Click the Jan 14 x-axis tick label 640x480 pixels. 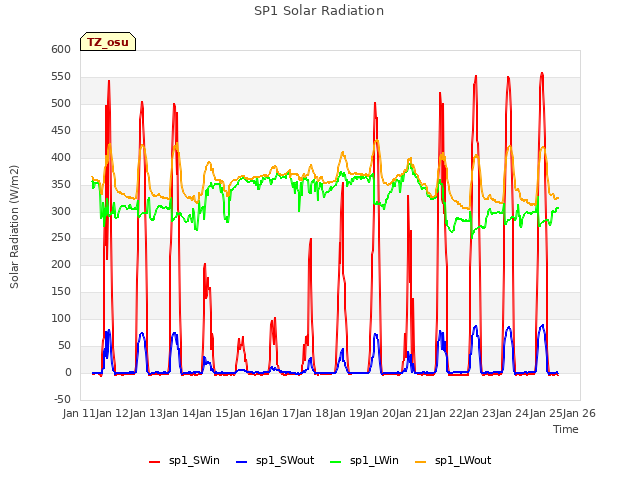pyautogui.click(x=179, y=413)
